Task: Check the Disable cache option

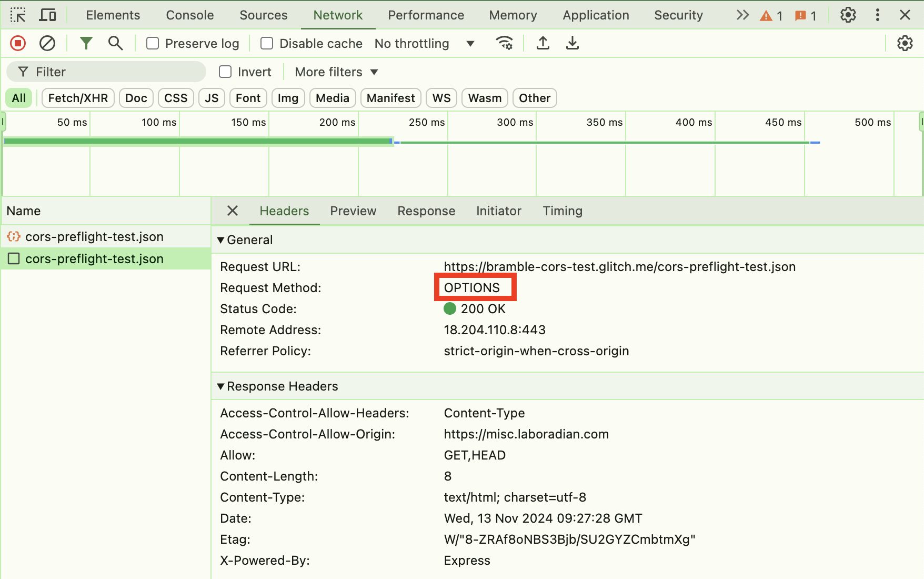Action: [x=267, y=43]
